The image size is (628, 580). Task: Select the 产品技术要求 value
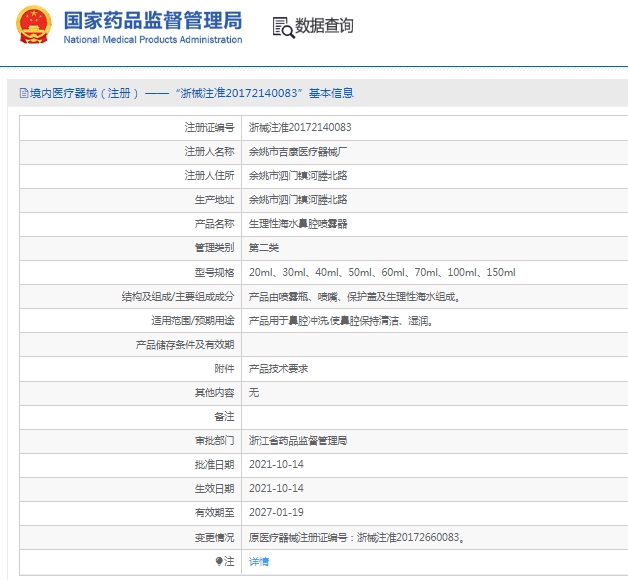(x=278, y=369)
